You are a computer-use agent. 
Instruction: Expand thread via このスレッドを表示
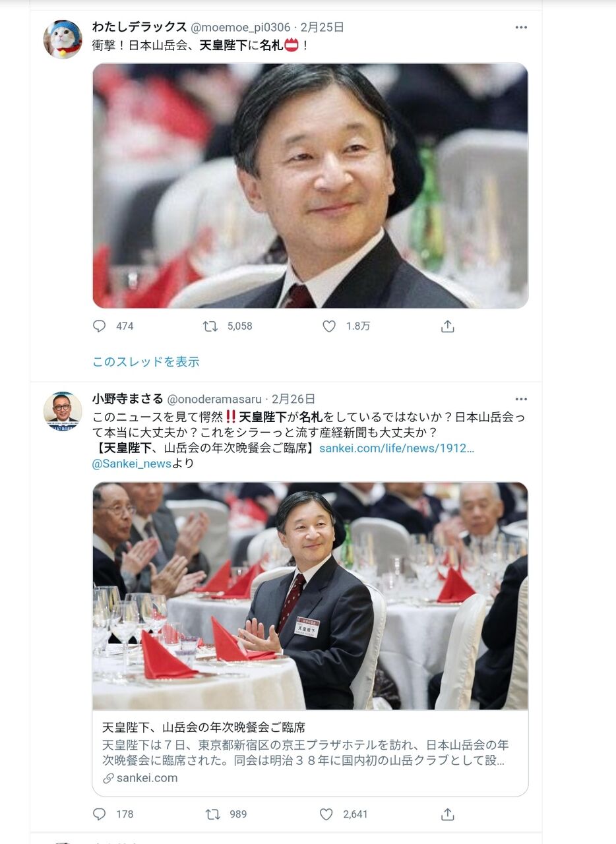click(146, 361)
